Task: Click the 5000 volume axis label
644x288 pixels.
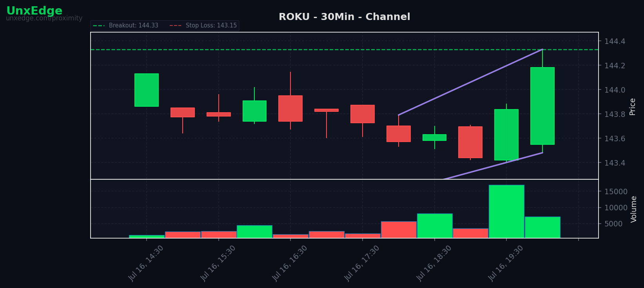Action: (x=613, y=224)
